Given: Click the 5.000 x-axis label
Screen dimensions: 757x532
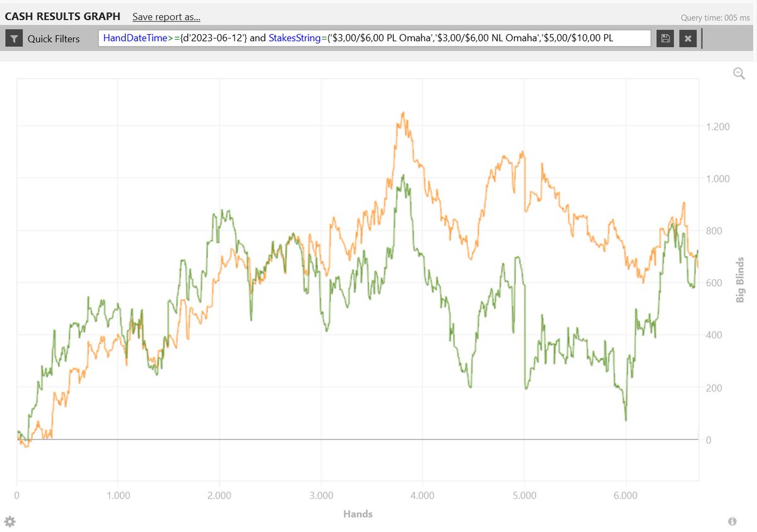Looking at the screenshot, I should 524,495.
